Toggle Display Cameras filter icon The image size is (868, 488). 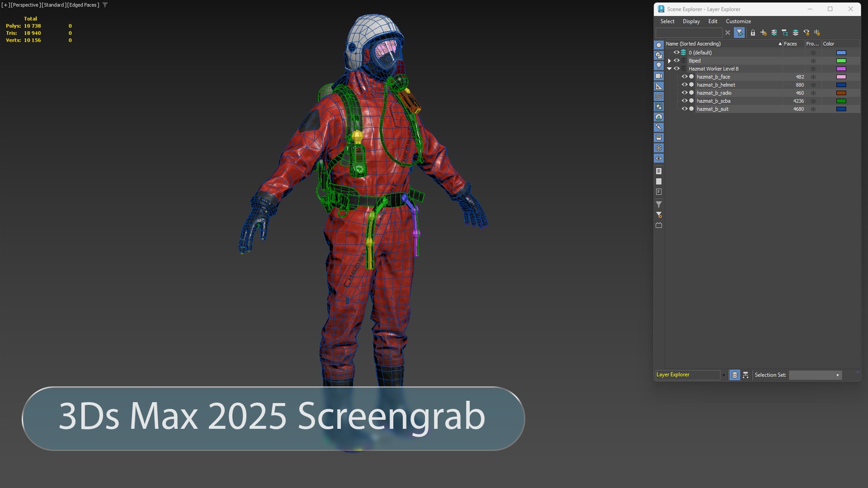click(659, 76)
